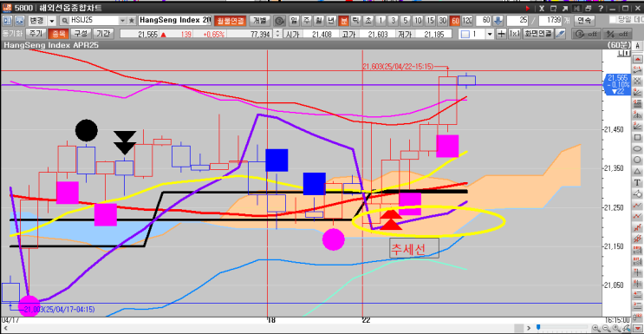Click the pop-out arrow icon in title bar

(565, 8)
